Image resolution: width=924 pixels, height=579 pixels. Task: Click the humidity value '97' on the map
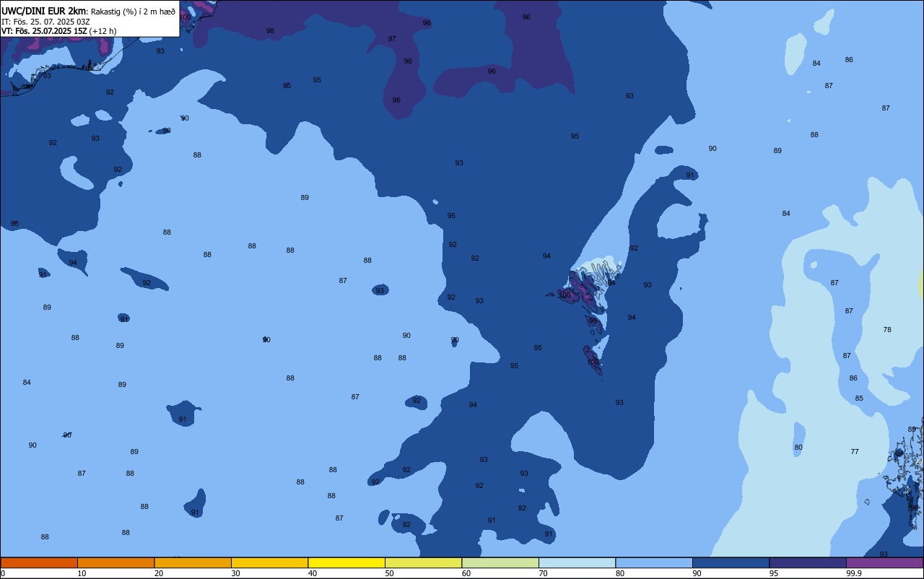[x=392, y=39]
